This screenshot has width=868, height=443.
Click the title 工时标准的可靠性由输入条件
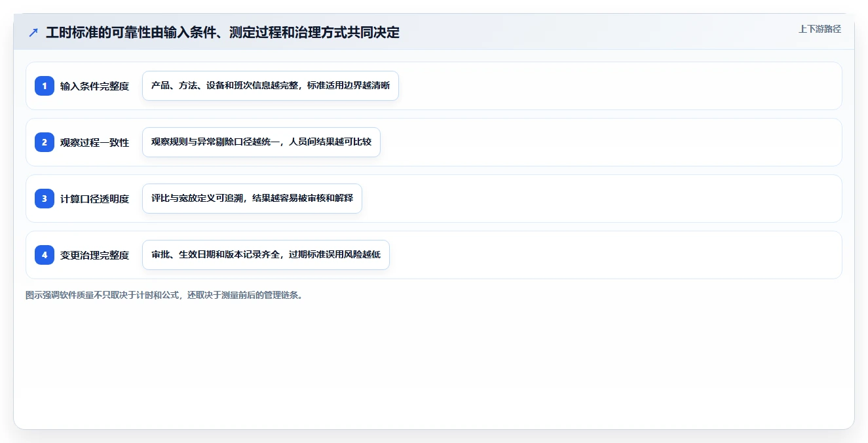(x=223, y=32)
